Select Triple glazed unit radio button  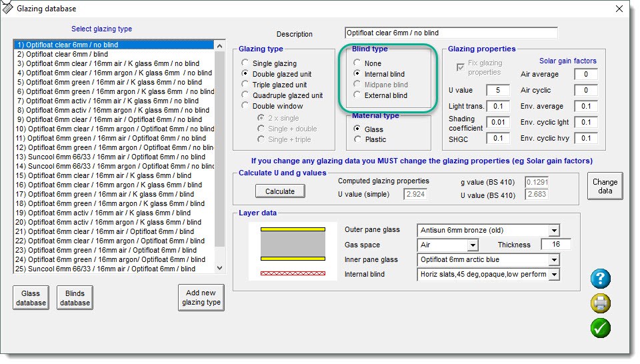tap(245, 85)
